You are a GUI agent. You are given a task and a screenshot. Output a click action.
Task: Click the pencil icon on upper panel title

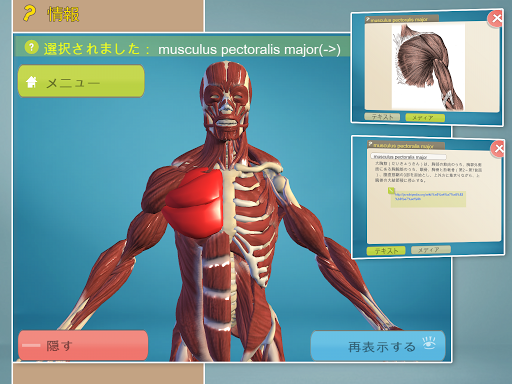coord(368,19)
